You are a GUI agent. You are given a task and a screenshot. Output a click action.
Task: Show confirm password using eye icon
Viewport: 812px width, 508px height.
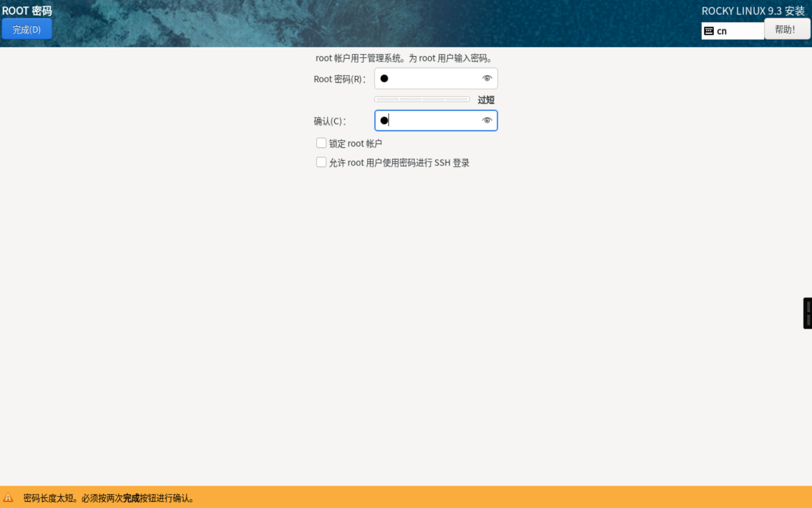pyautogui.click(x=487, y=121)
